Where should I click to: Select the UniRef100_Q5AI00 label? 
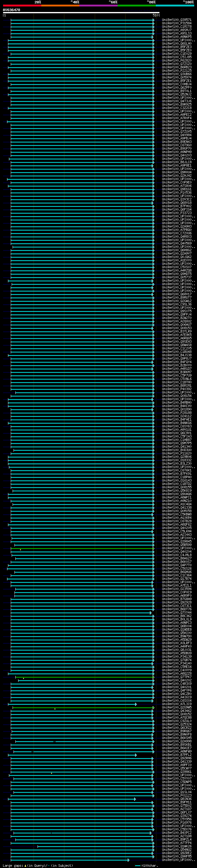click(176, 633)
